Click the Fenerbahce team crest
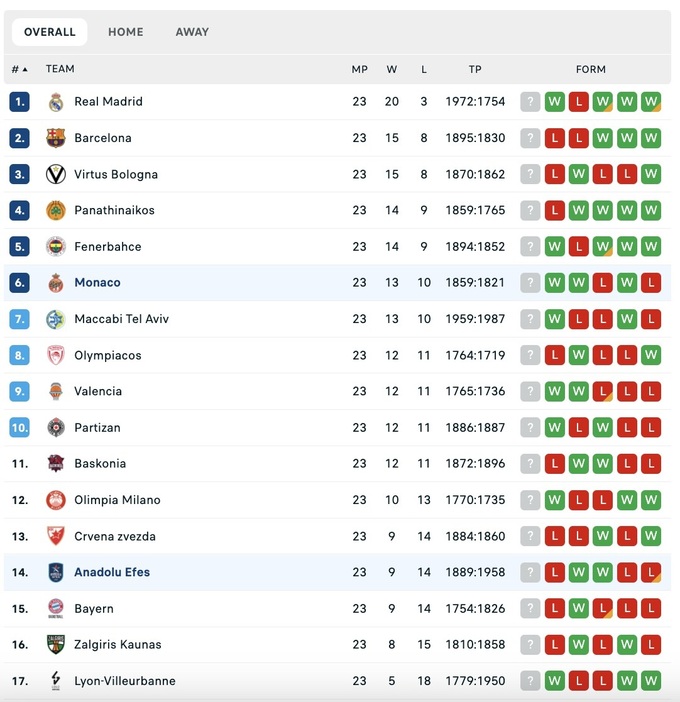The image size is (680, 702). [x=56, y=247]
